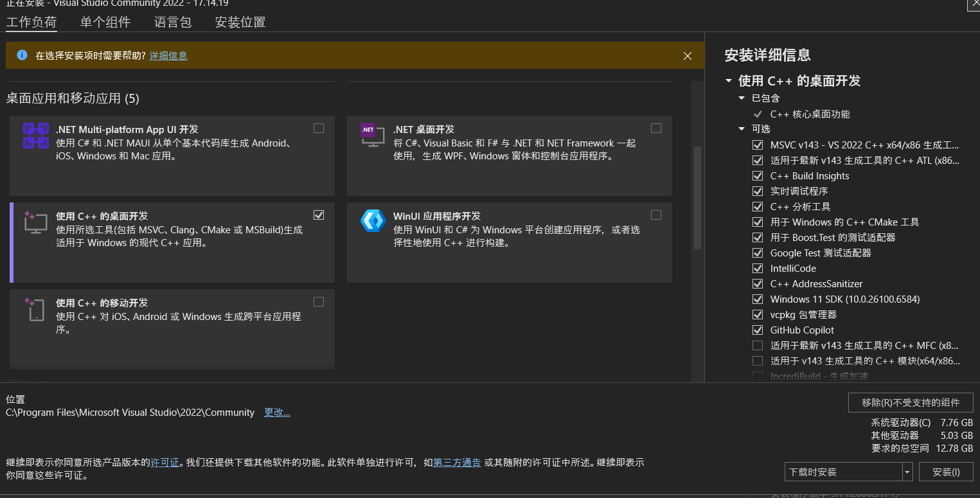
Task: Uncheck 实时调试程序 option
Action: click(x=758, y=191)
